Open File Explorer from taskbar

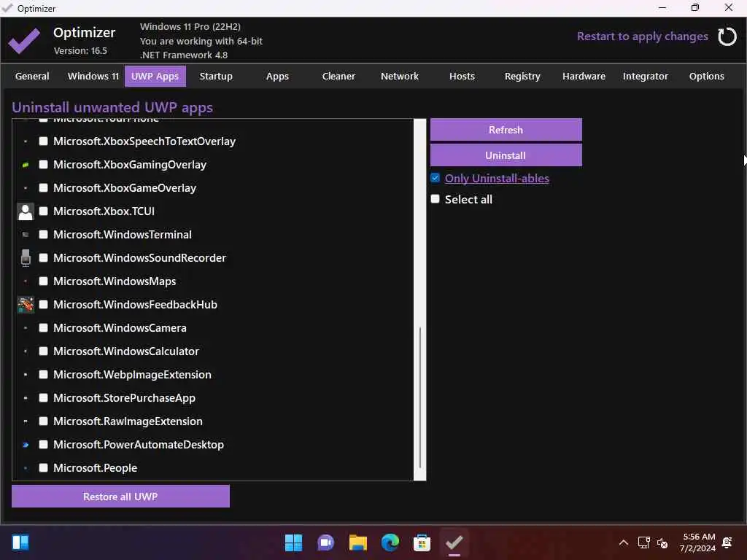(357, 542)
